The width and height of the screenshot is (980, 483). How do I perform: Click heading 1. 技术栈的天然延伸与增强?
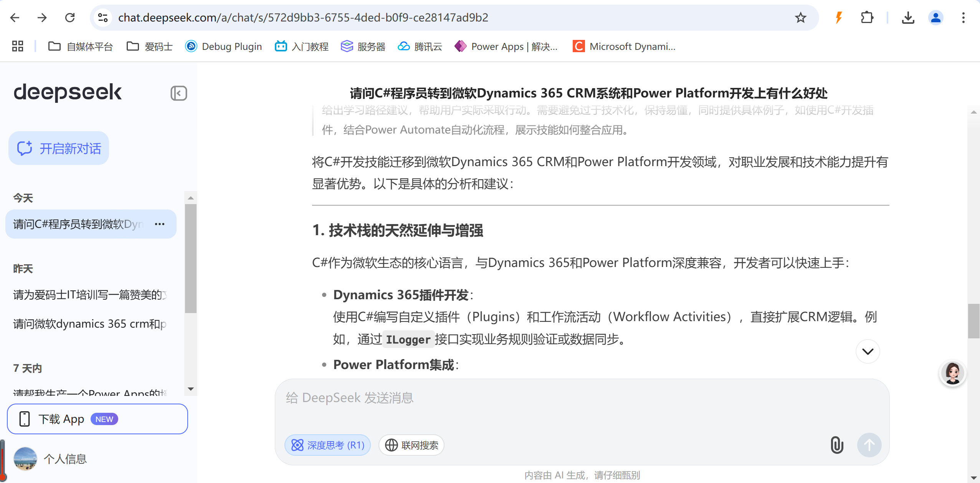[x=397, y=230]
